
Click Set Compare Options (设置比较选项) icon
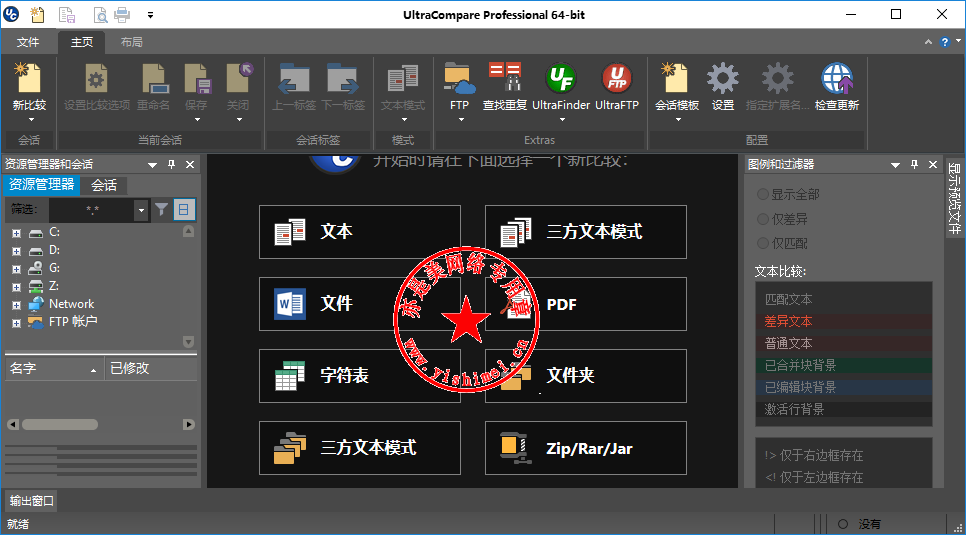click(x=97, y=78)
